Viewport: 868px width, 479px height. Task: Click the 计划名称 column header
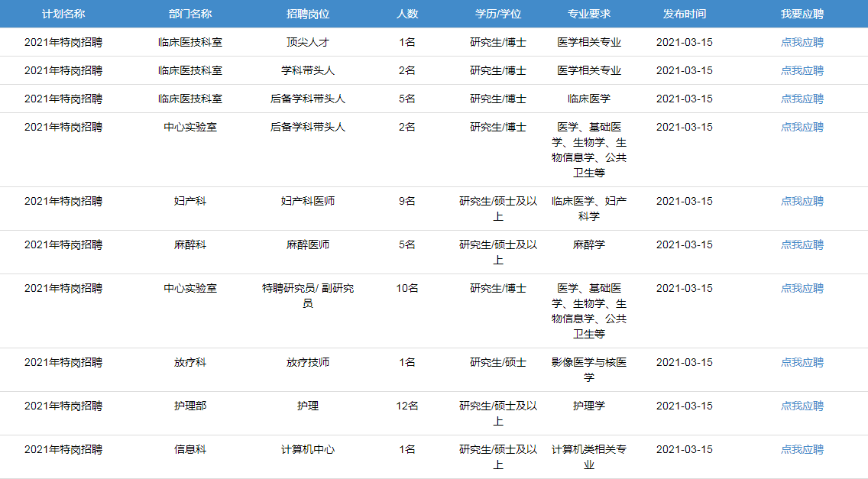coord(63,14)
